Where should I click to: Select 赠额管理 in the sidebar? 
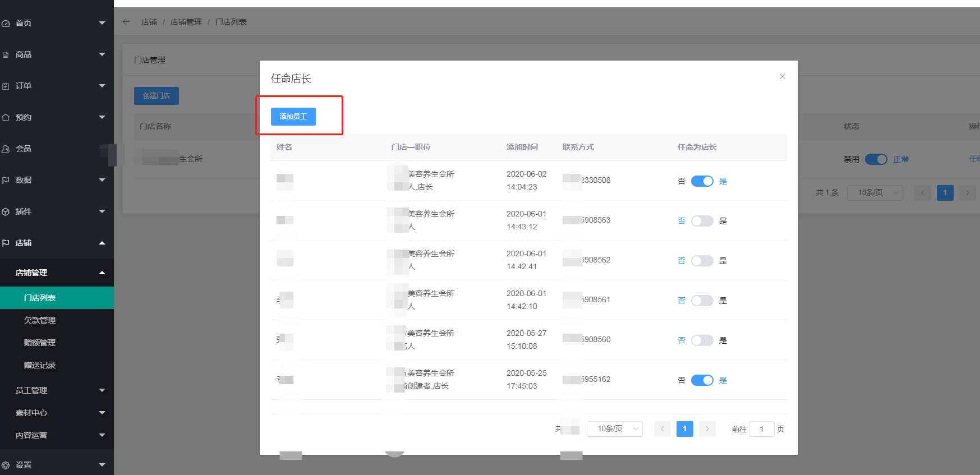click(57, 343)
